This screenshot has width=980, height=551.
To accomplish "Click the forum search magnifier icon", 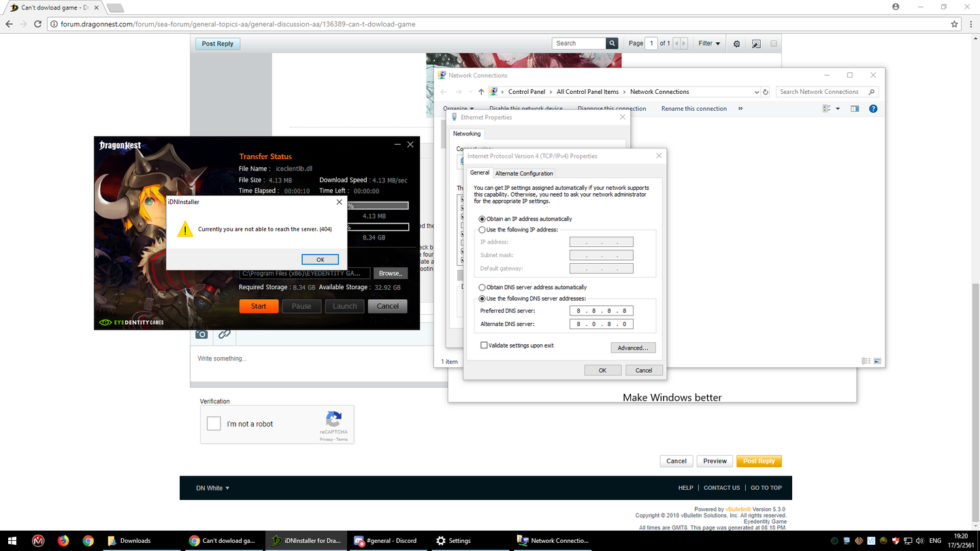I will (612, 43).
